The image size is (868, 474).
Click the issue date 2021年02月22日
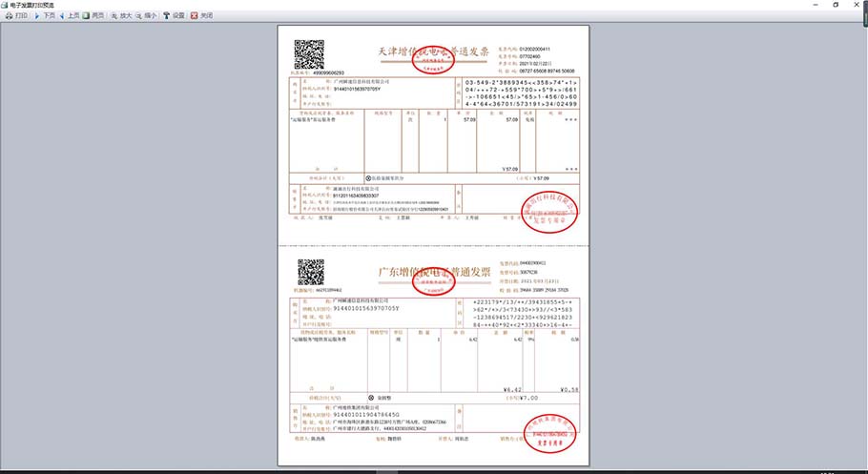click(533, 64)
